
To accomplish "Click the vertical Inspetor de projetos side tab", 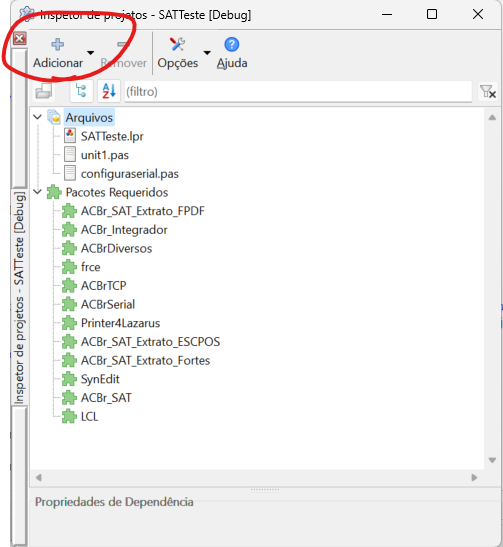I will click(20, 297).
